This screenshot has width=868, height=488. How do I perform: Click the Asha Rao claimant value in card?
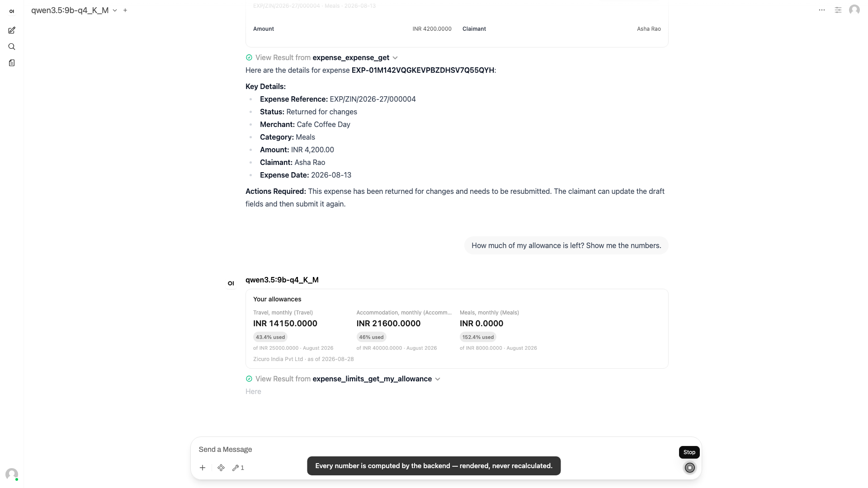pyautogui.click(x=649, y=29)
